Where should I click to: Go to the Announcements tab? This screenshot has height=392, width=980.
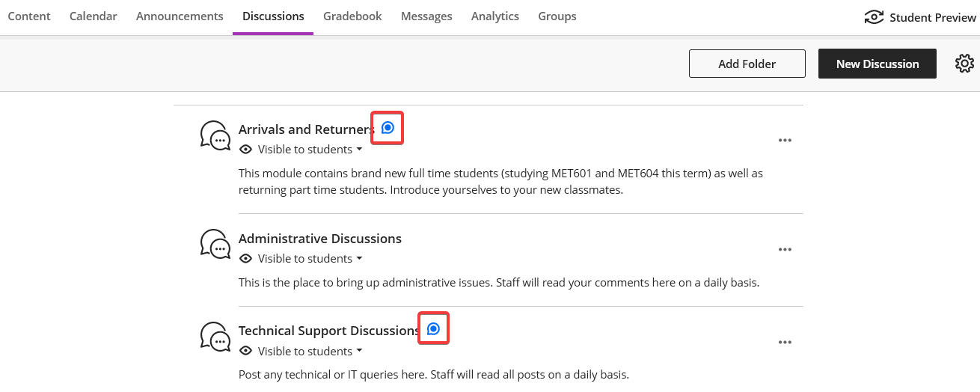pyautogui.click(x=180, y=16)
